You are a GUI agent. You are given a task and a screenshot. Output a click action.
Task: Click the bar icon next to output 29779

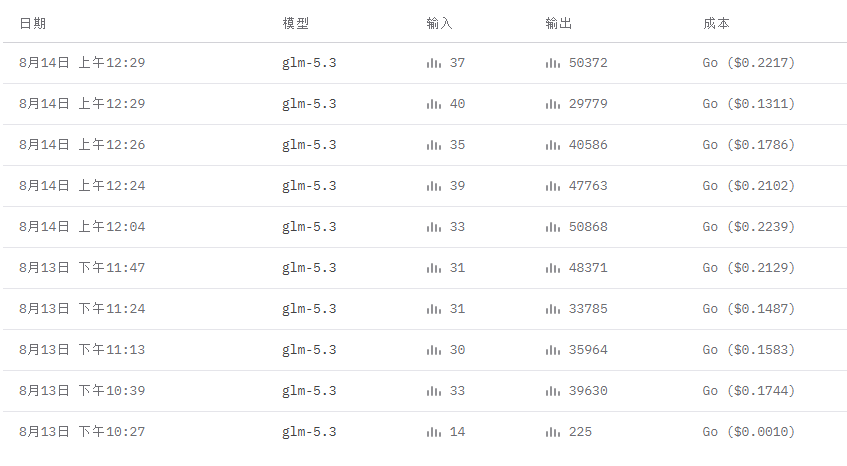553,104
